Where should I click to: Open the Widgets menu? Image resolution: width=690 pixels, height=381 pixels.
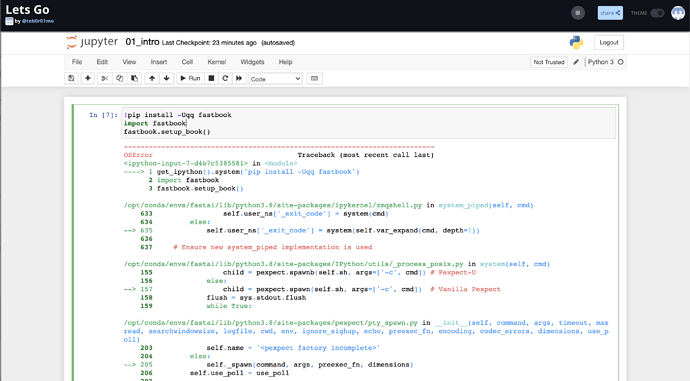[x=252, y=62]
